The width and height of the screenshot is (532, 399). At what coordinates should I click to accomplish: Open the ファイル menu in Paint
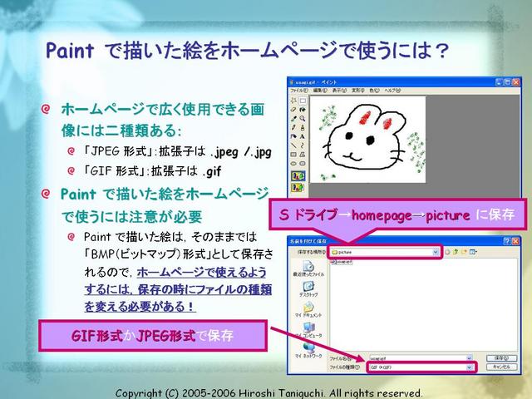pyautogui.click(x=299, y=91)
